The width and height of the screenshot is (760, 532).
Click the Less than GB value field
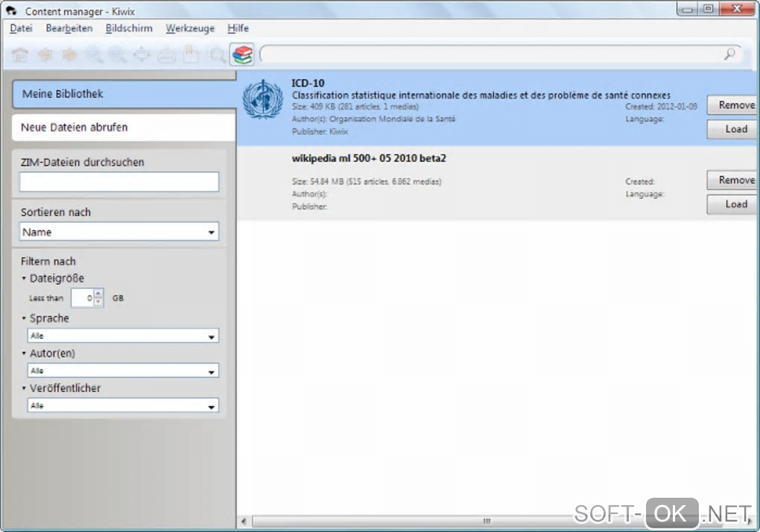[x=83, y=298]
